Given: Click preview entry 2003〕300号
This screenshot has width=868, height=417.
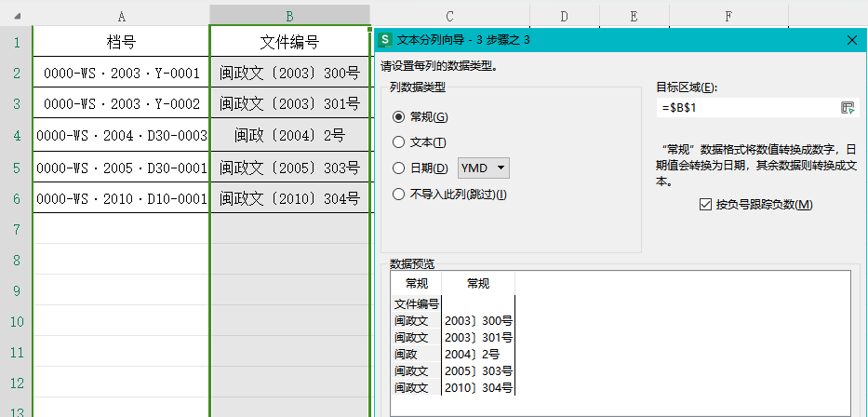Looking at the screenshot, I should pos(478,320).
